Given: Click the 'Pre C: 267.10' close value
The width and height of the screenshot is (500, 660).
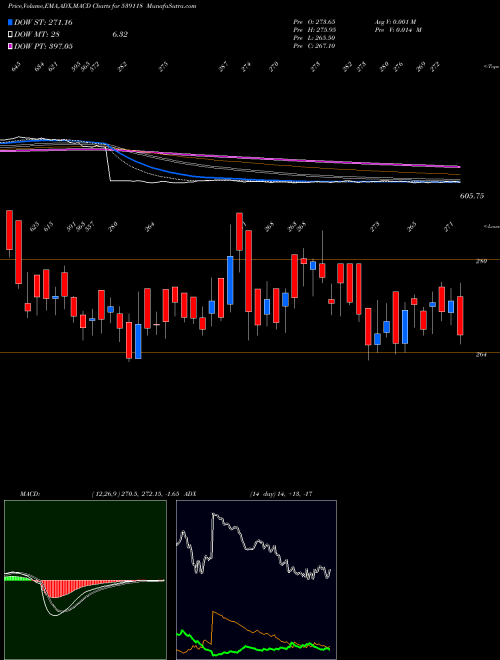Looking at the screenshot, I should (x=314, y=46).
